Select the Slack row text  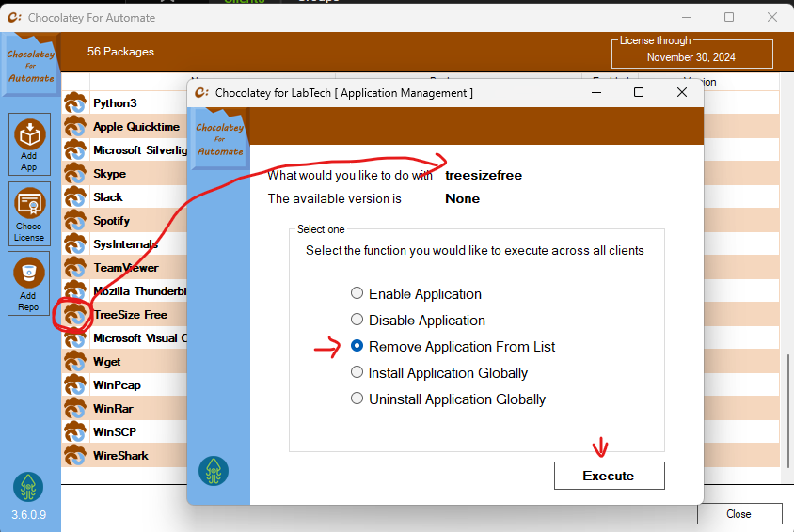tap(108, 197)
